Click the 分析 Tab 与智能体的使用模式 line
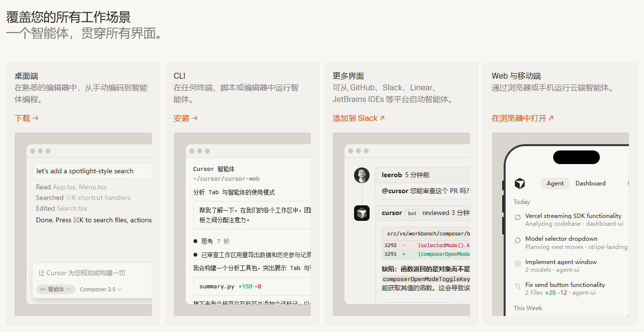This screenshot has width=644, height=332. pyautogui.click(x=234, y=192)
